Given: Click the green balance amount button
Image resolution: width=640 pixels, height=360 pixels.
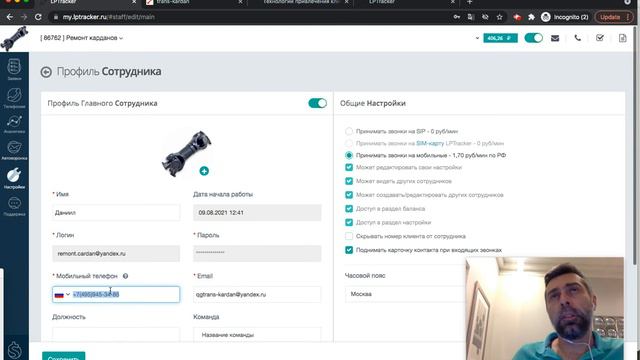Looking at the screenshot, I should (500, 38).
